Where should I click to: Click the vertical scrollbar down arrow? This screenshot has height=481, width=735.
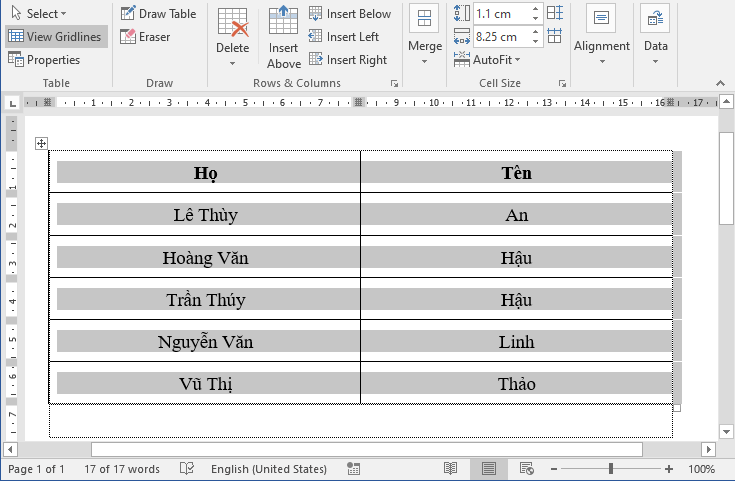[x=726, y=432]
